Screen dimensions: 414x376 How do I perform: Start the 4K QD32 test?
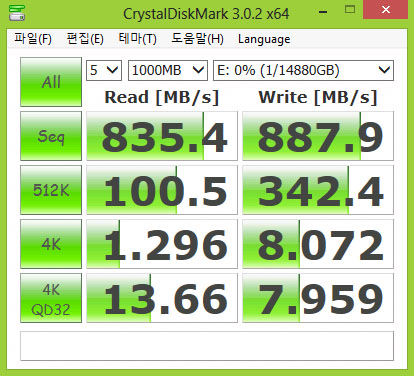click(51, 298)
